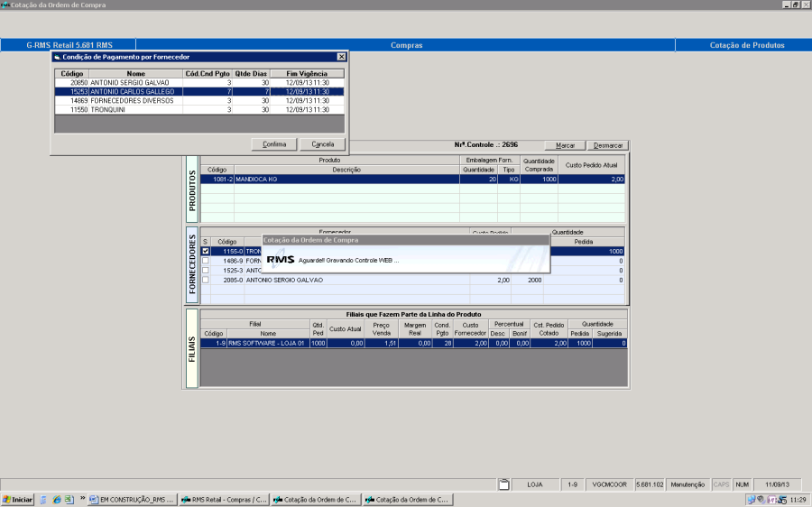Click the Código column header in payment dialog
Image resolution: width=812 pixels, height=507 pixels.
click(72, 74)
